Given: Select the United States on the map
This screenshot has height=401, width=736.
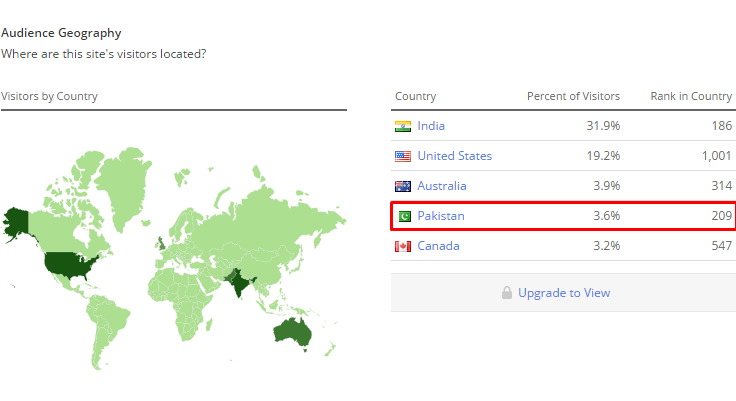Looking at the screenshot, I should click(68, 264).
